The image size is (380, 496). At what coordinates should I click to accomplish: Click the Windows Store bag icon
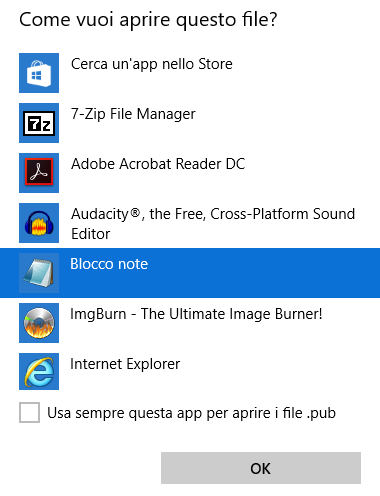(39, 73)
